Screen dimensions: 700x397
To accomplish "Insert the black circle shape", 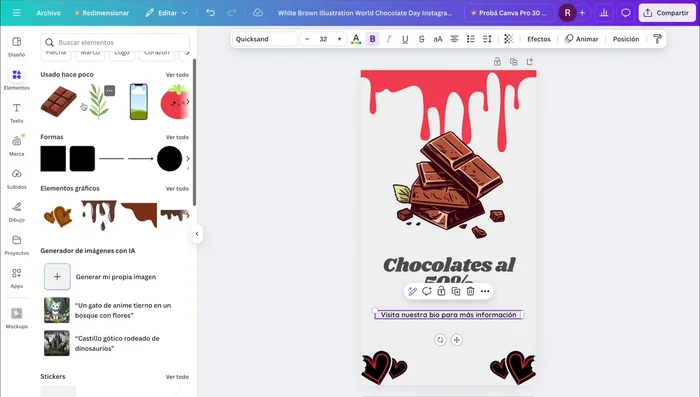I will (169, 159).
